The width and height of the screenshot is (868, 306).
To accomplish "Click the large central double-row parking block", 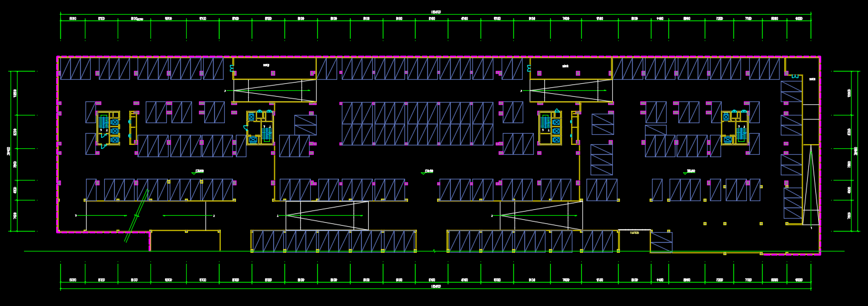I will 417,124.
